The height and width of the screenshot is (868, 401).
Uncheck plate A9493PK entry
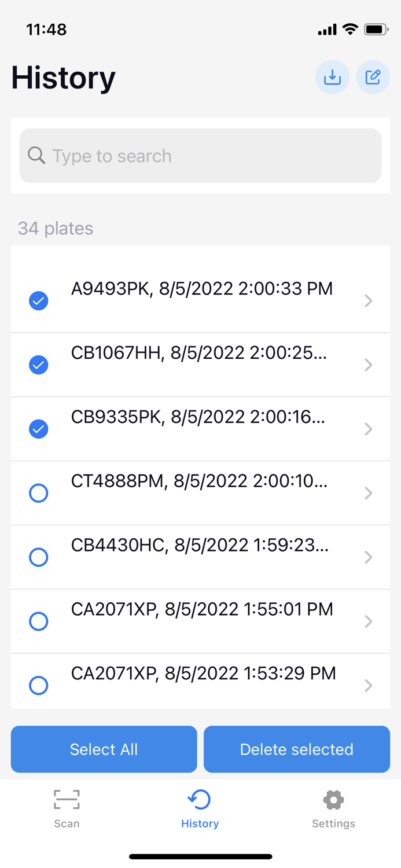pos(38,301)
